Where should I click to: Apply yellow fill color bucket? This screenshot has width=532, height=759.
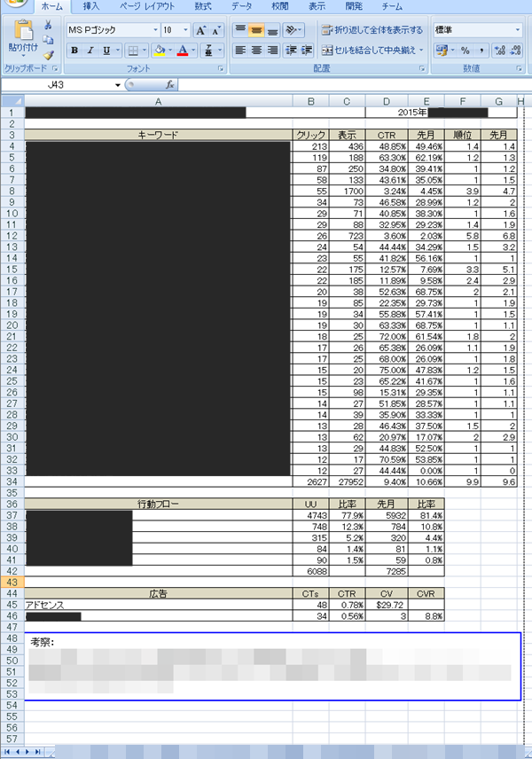(160, 51)
